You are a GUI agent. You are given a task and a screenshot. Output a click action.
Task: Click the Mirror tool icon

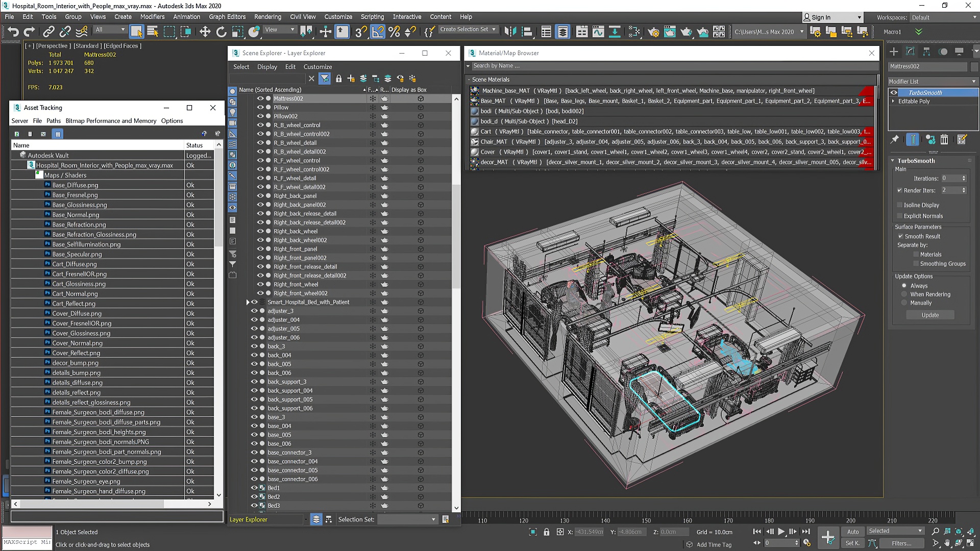click(510, 32)
